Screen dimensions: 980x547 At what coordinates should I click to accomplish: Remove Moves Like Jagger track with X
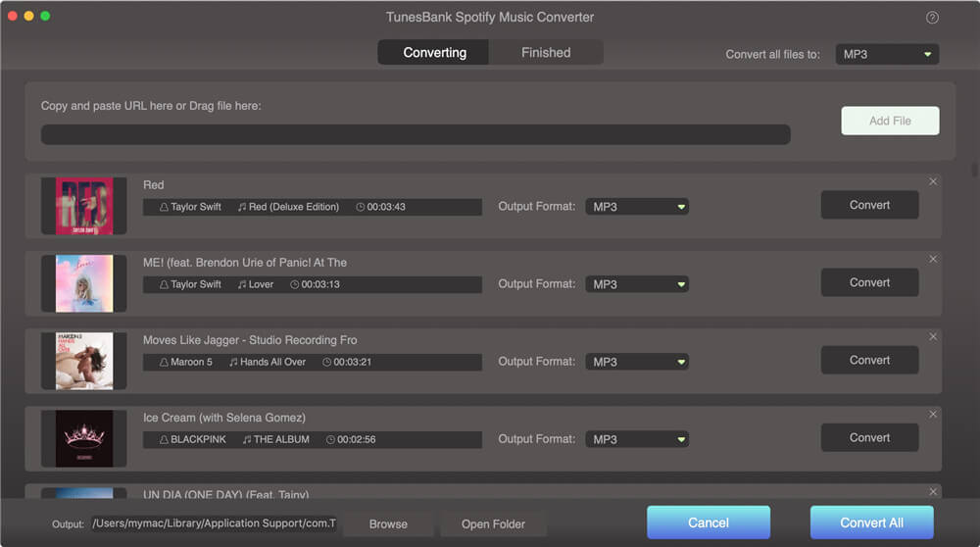(x=933, y=336)
